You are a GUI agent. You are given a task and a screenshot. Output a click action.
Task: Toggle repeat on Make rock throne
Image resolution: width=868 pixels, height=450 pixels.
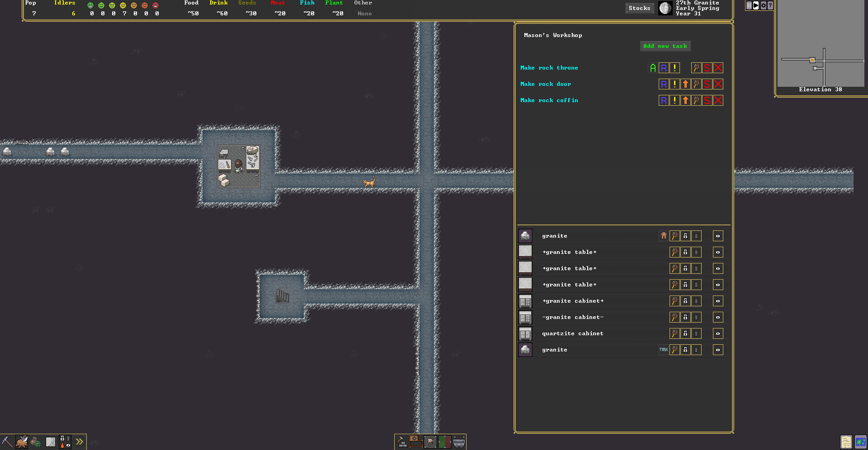[x=664, y=68]
